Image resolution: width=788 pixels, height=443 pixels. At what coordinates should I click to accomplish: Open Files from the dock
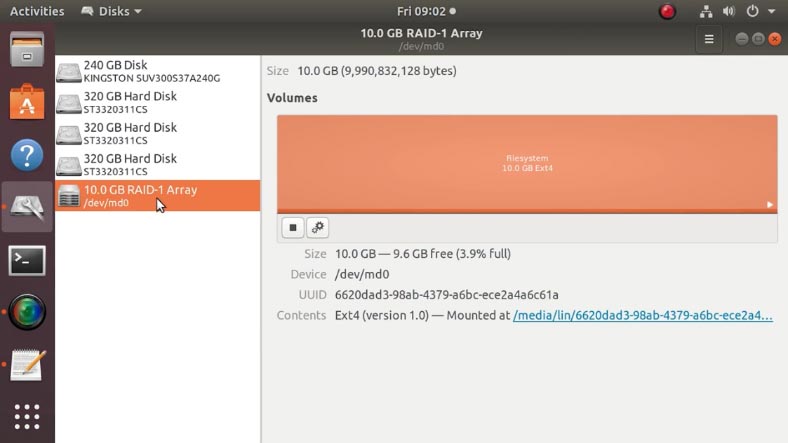(27, 51)
